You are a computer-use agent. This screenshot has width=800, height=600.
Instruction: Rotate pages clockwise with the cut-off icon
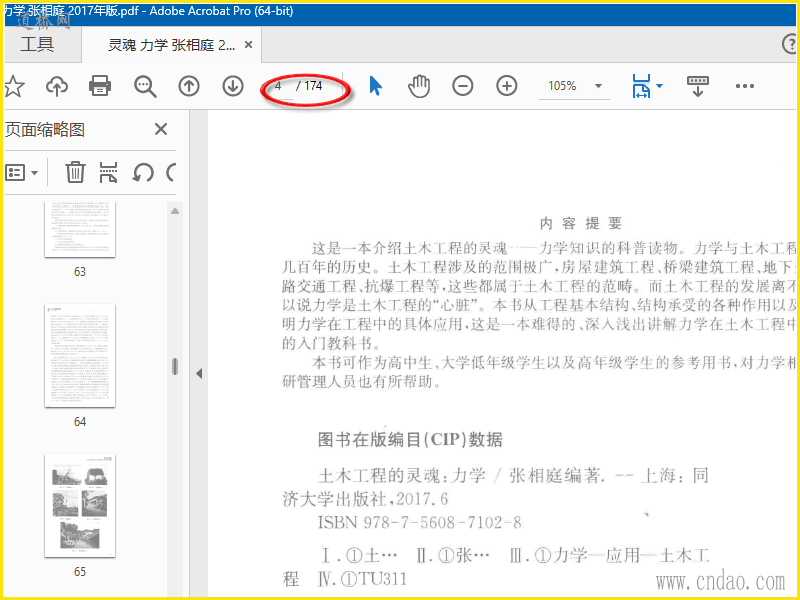(171, 172)
